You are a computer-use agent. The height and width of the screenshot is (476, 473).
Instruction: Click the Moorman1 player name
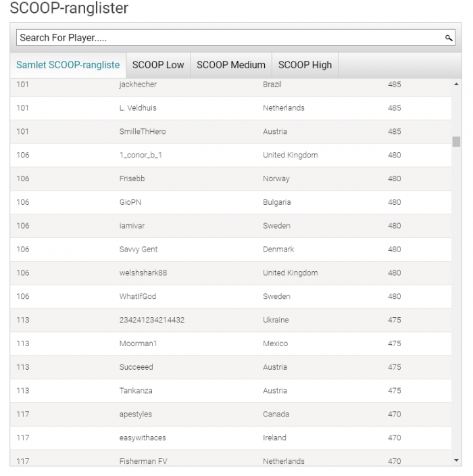click(x=138, y=344)
